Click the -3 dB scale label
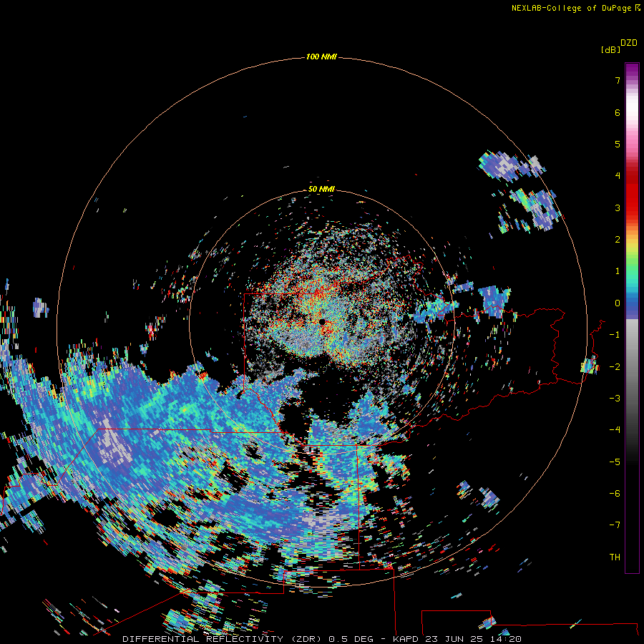The width and height of the screenshot is (644, 644). 615,399
